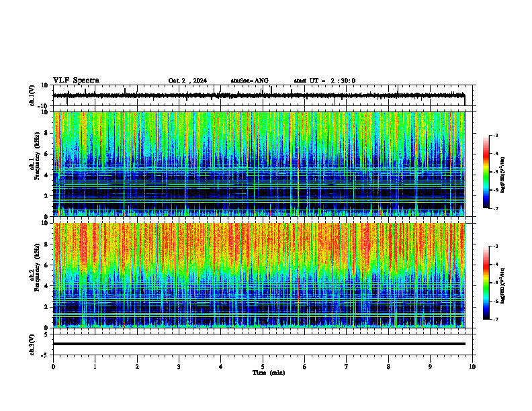Click the "1" tick on the time axis
Image resolution: width=532 pixels, height=411 pixels.
click(95, 367)
